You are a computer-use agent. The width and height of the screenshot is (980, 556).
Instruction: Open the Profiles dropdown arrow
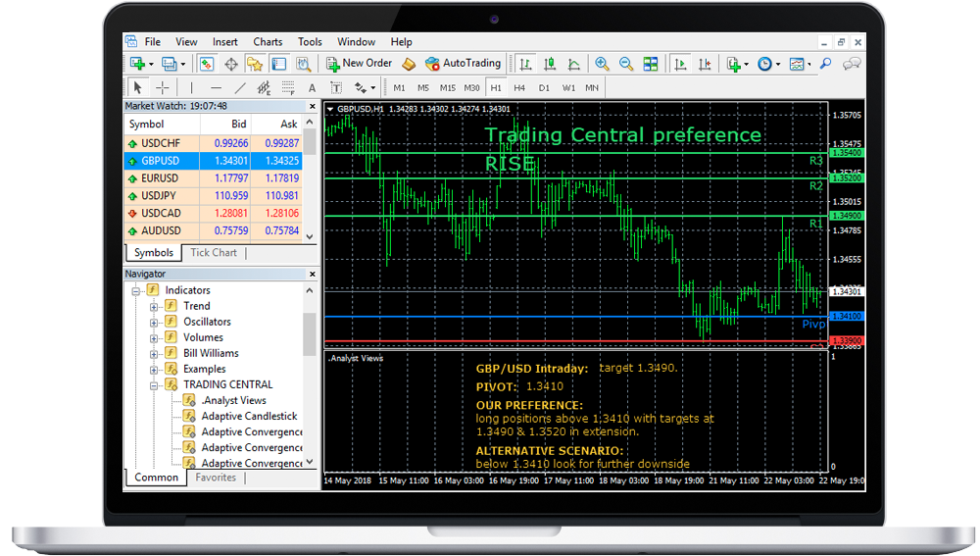[183, 65]
